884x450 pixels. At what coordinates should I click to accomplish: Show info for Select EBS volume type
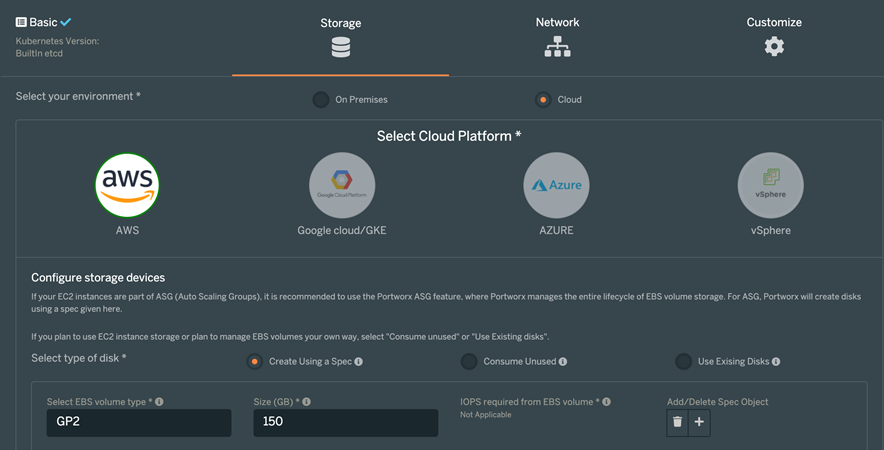(160, 402)
